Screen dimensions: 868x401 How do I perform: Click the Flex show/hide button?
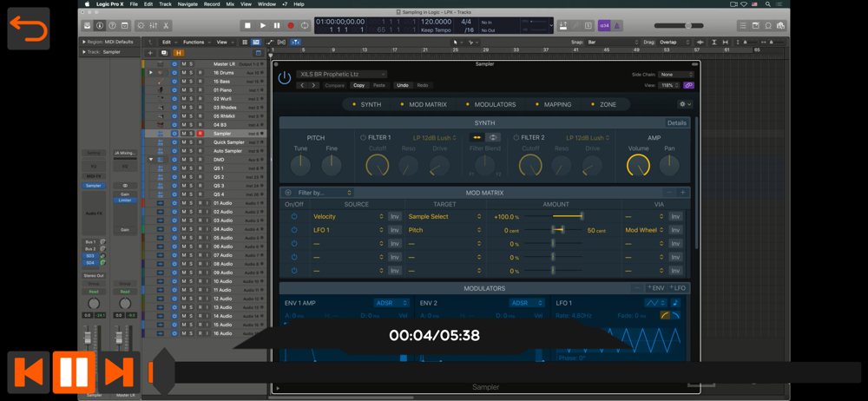pos(282,42)
